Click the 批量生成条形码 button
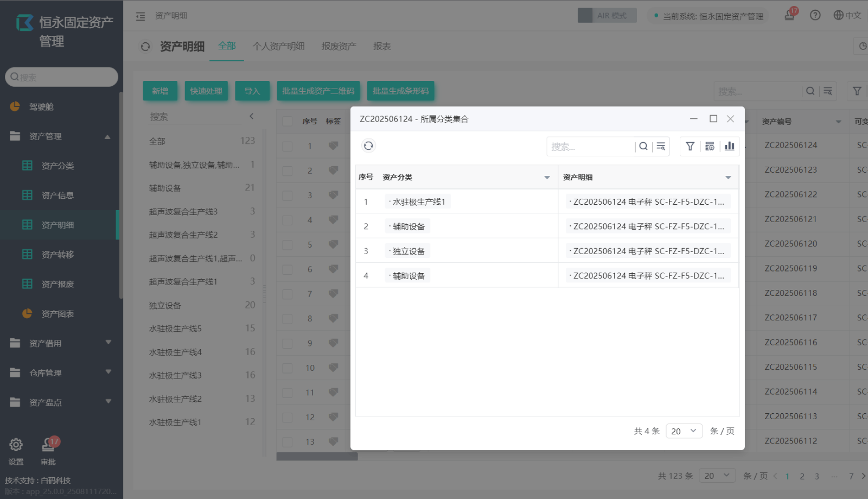Viewport: 868px width, 499px height. 400,91
